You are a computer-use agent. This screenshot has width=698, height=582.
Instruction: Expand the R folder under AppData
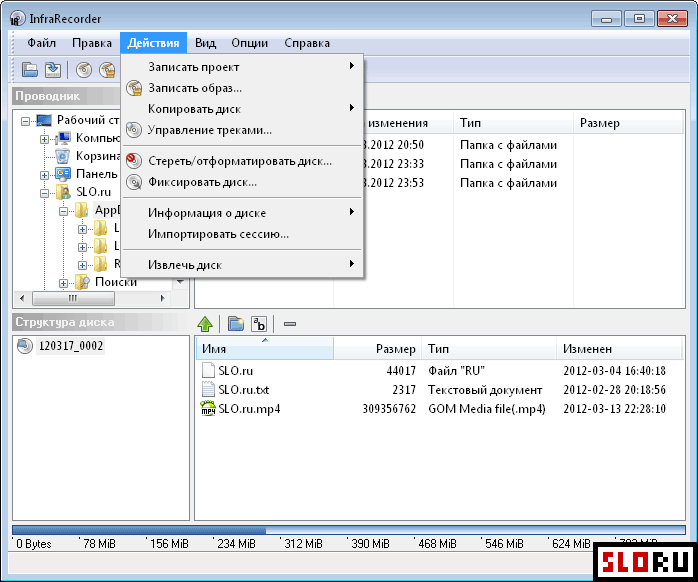coord(82,265)
